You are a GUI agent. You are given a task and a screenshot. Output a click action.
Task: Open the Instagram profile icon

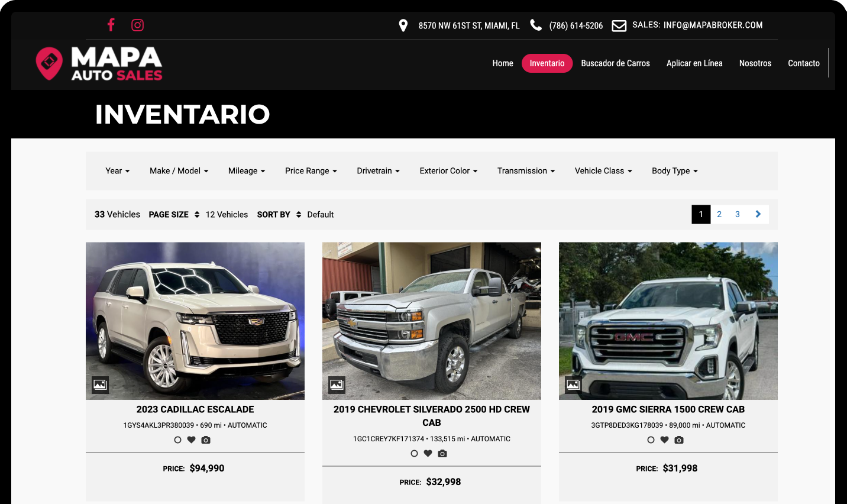(x=137, y=25)
